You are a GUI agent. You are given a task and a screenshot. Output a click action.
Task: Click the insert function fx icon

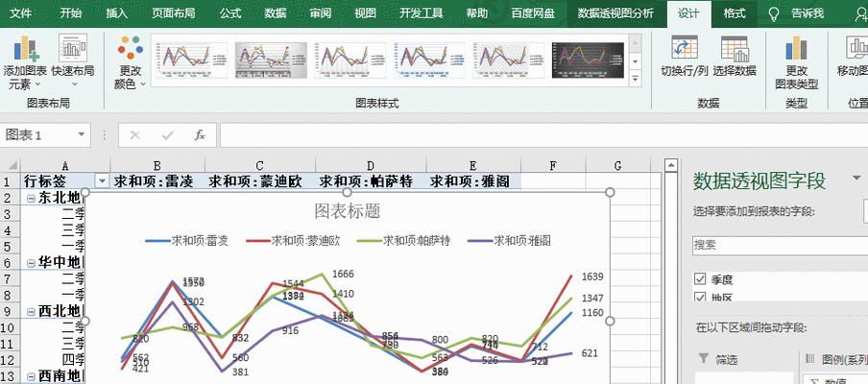click(200, 135)
